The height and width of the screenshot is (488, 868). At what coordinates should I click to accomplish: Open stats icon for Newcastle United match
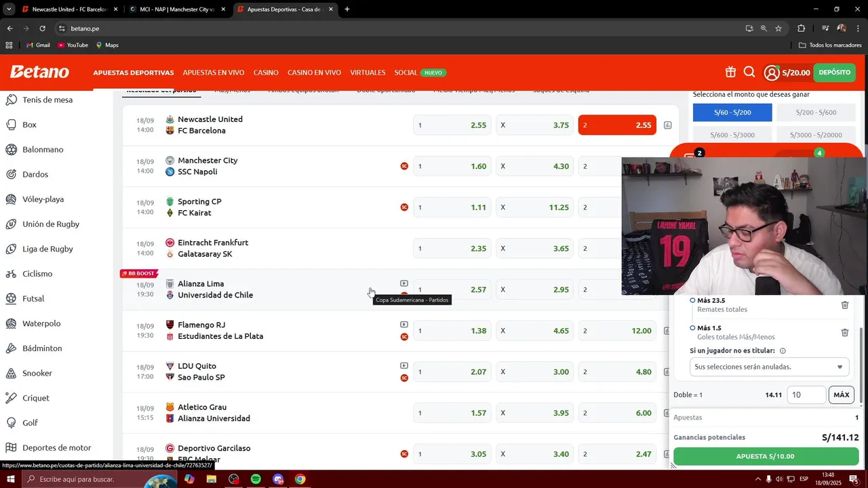coord(667,125)
